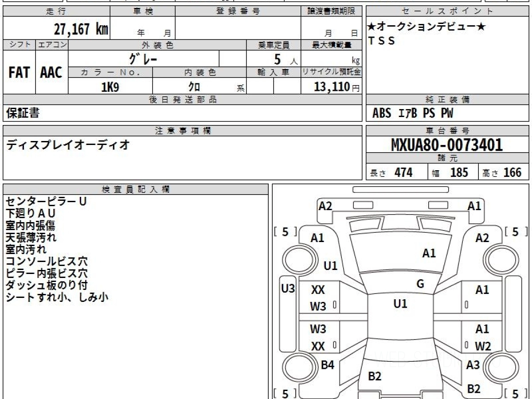The height and width of the screenshot is (399, 532).
Task: Select the 後日発送部品 header
Action: click(x=183, y=100)
